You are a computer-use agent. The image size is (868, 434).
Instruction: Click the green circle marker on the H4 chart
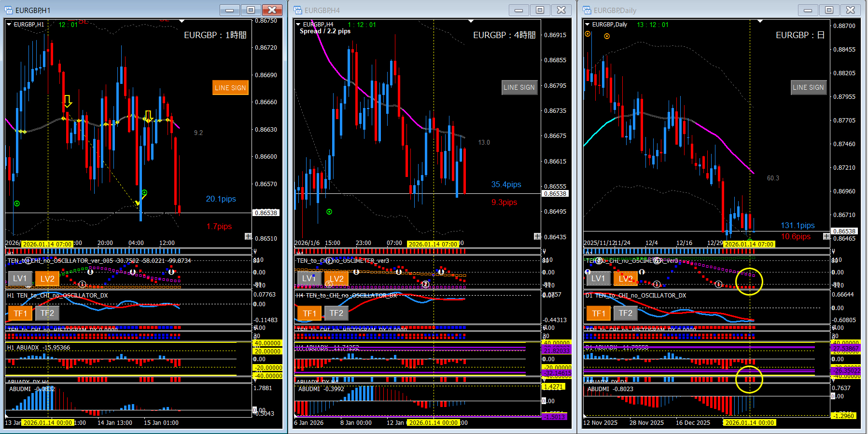pos(329,212)
